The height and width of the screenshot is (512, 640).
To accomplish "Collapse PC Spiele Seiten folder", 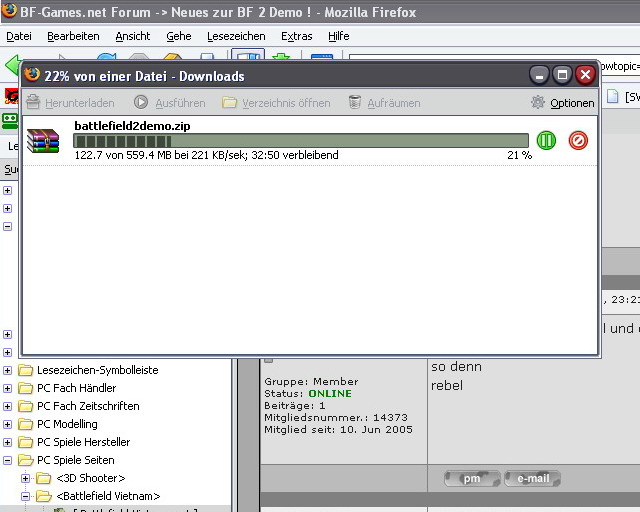I will [7, 460].
